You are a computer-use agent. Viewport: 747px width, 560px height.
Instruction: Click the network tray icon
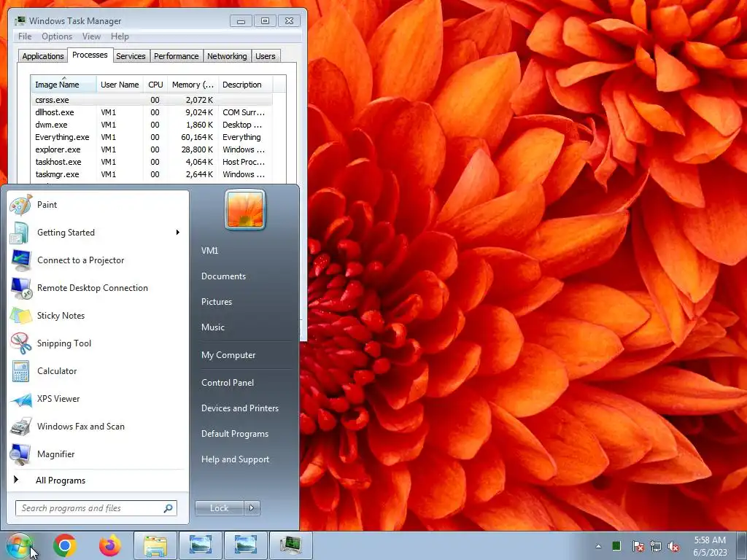point(656,546)
